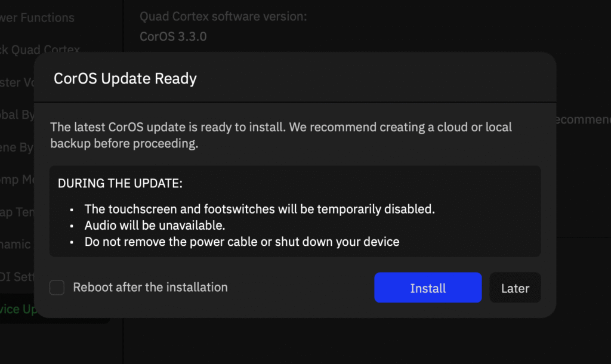Open the Global Bypass sidebar entry
Screen dimensions: 611x364
(x=17, y=115)
